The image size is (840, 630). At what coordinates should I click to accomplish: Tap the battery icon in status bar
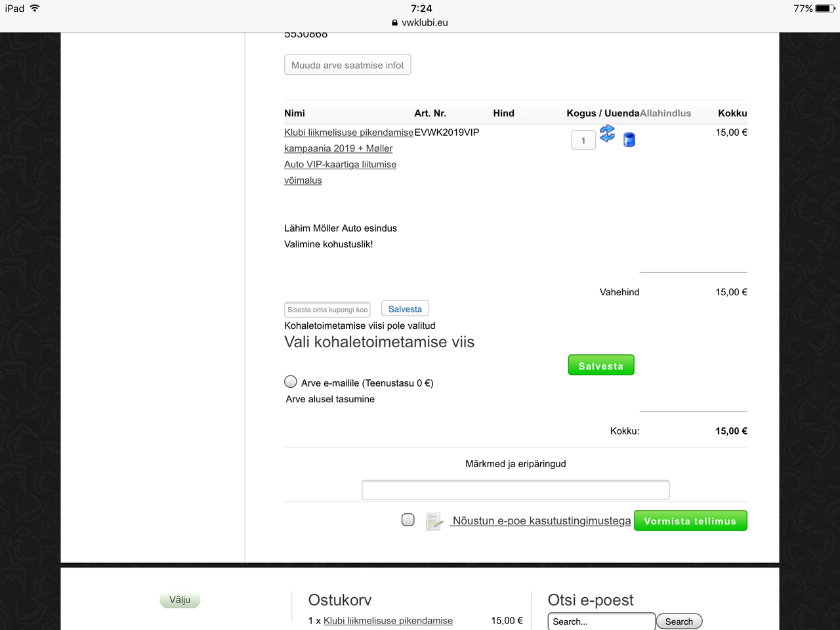click(825, 9)
